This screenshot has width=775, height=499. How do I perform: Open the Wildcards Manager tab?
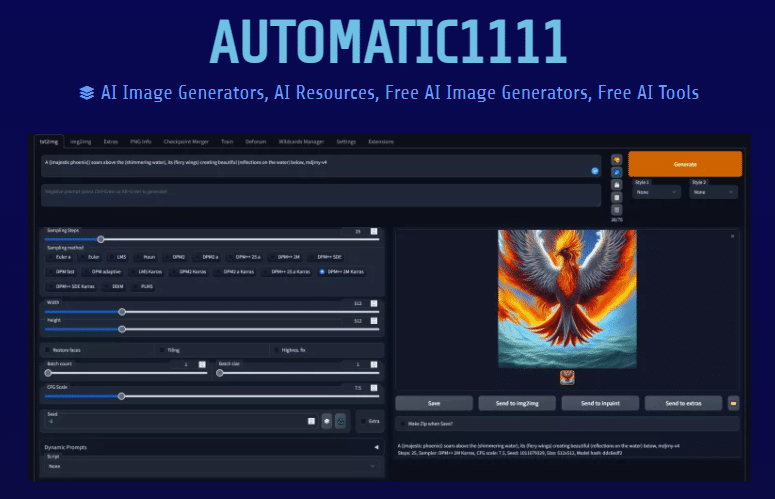tap(301, 142)
